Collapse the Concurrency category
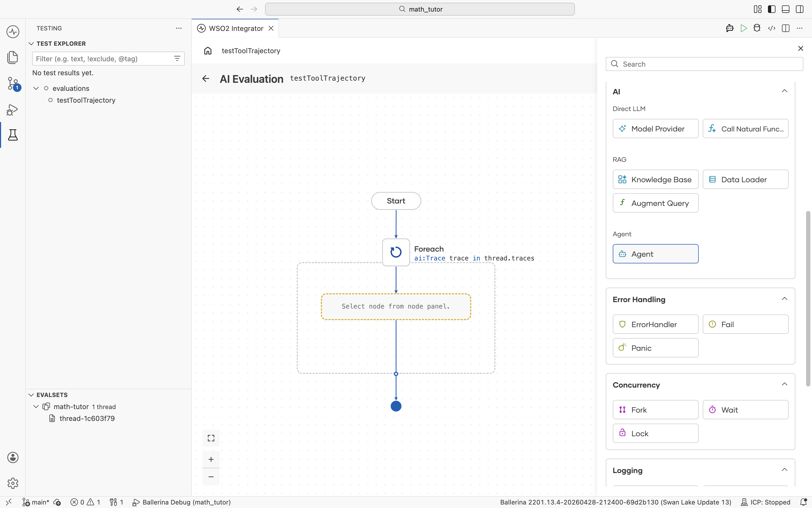 784,384
